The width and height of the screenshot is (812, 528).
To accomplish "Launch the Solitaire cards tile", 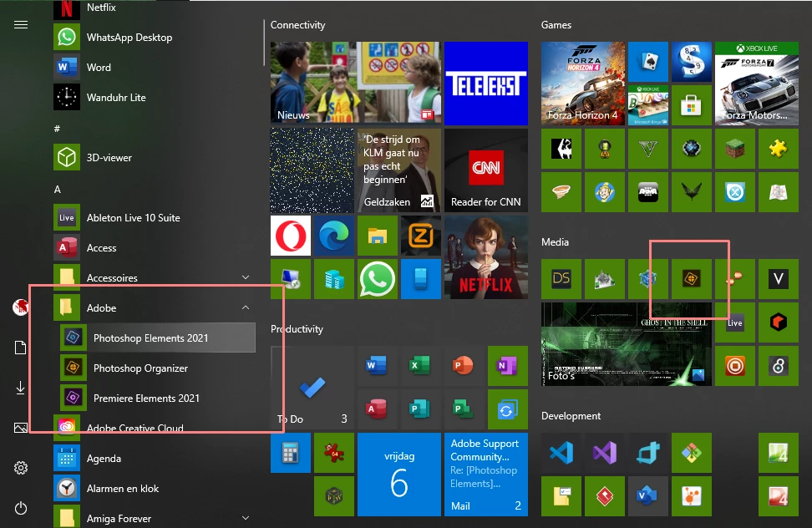I will click(648, 62).
